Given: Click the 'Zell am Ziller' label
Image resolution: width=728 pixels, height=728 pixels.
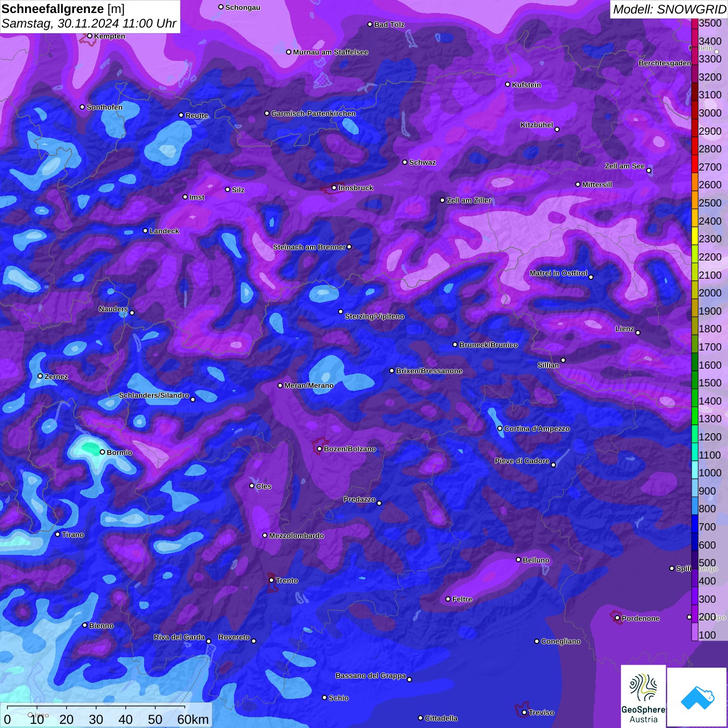Looking at the screenshot, I should pos(469,200).
